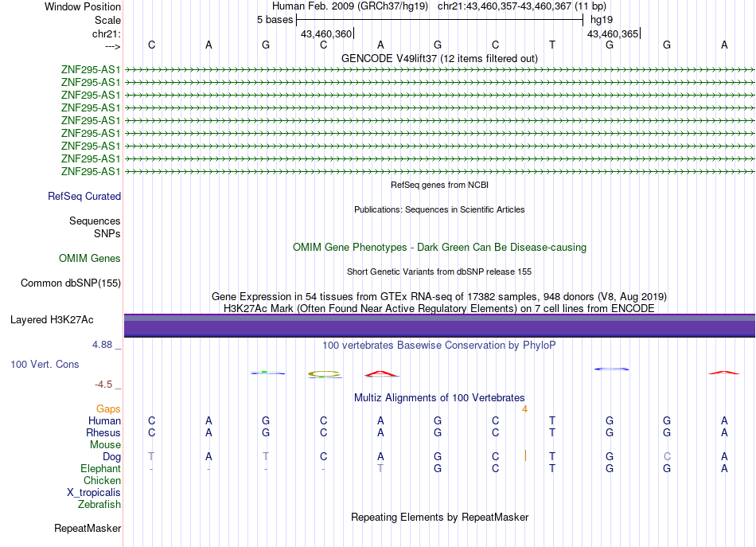Viewport: 756px width, 547px height.
Task: Click the red A conservation logo above last column
Action: (x=723, y=373)
